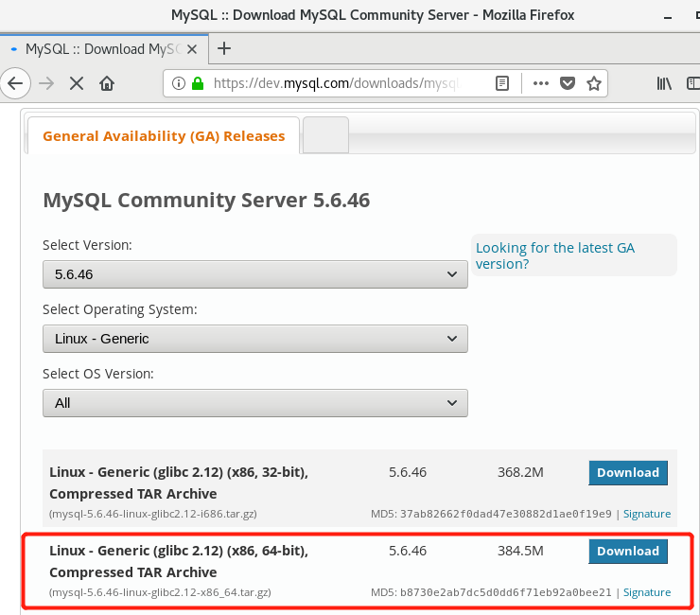Show site information via the info icon

point(179,83)
